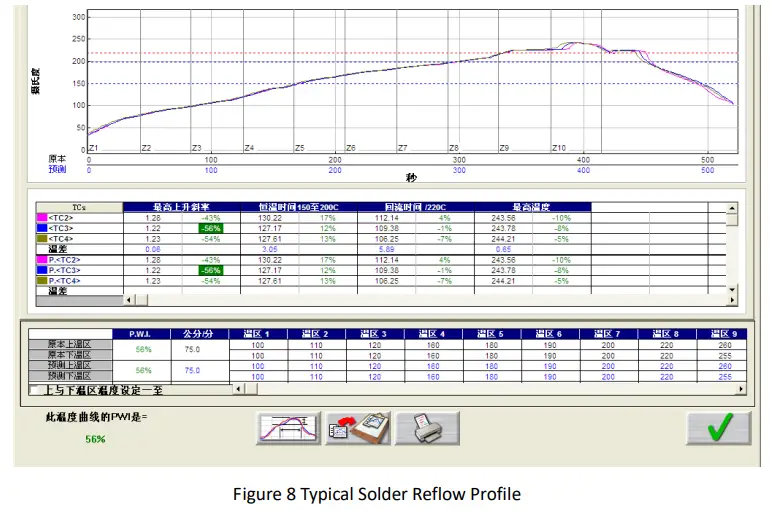
Task: Click TC table horizontal scrollbar right arrow
Action: (732, 299)
